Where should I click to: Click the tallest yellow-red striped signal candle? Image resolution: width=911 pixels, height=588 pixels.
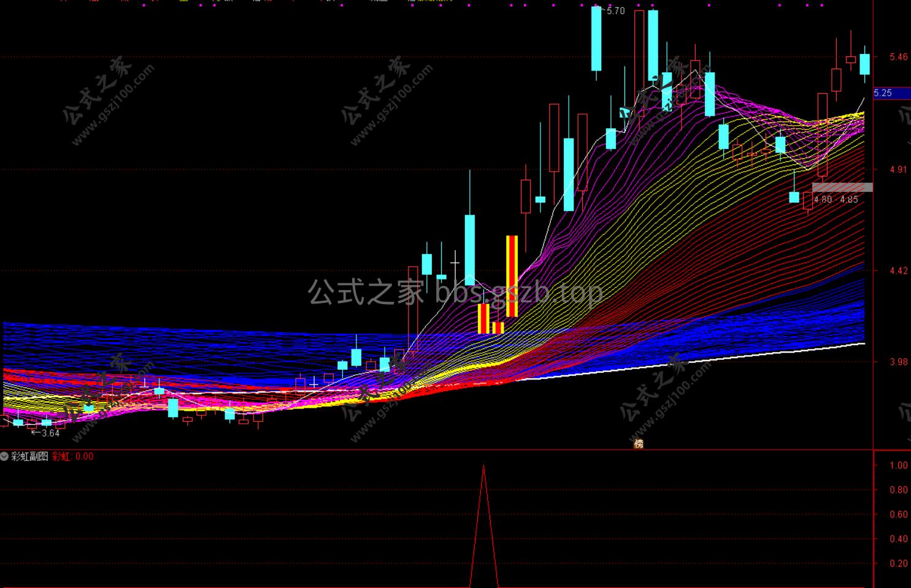pyautogui.click(x=512, y=276)
